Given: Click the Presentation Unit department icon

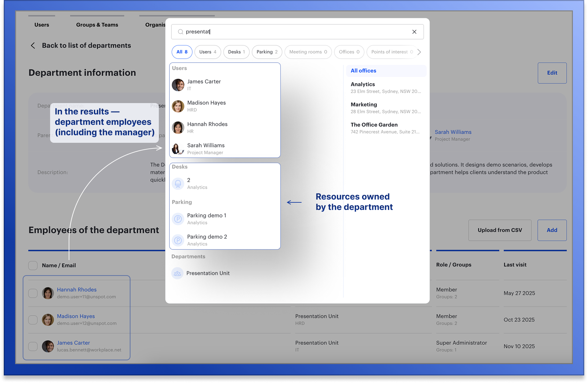Looking at the screenshot, I should 177,273.
